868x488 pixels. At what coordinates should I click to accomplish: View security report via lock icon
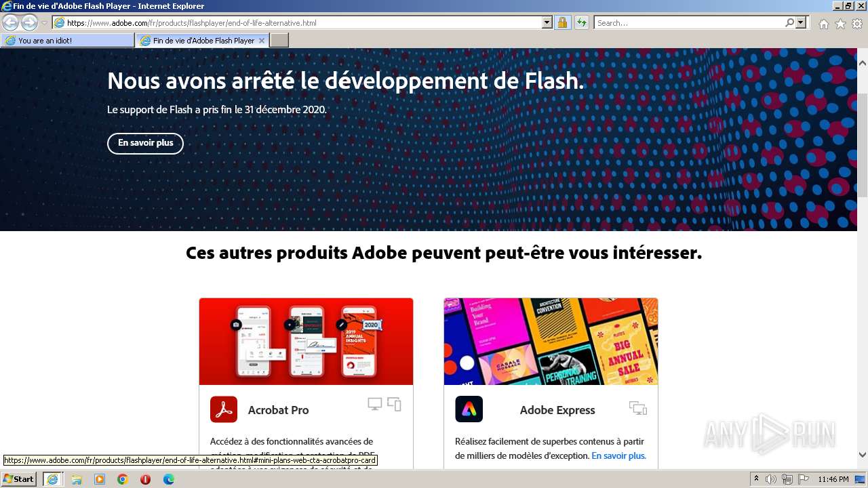coord(562,22)
